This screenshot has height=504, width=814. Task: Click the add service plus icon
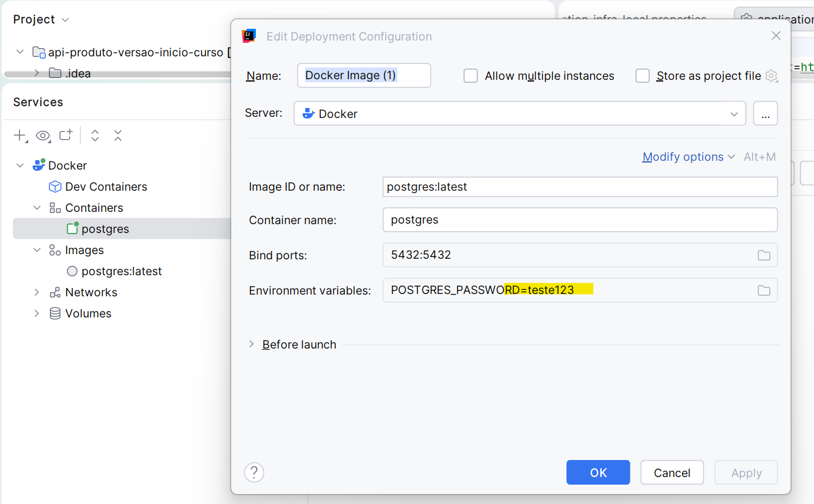(x=20, y=136)
